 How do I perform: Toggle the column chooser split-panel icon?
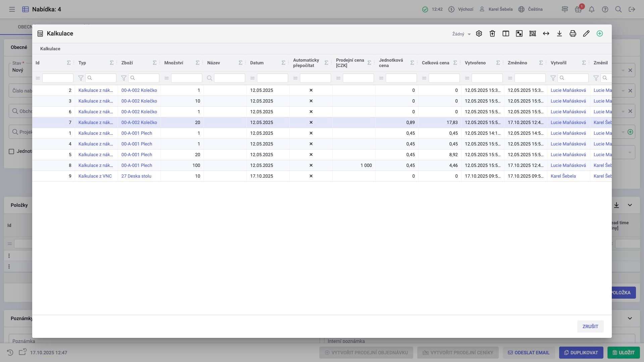click(505, 34)
